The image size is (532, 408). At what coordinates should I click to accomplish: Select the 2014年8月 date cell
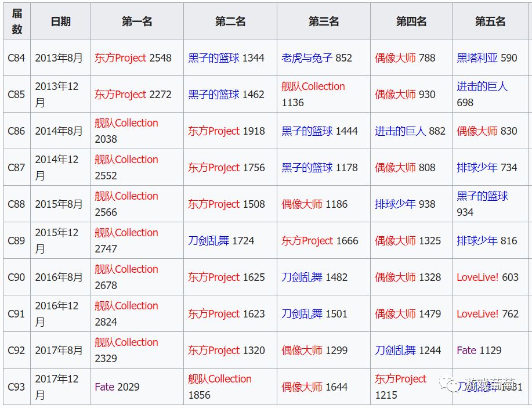[x=60, y=131]
